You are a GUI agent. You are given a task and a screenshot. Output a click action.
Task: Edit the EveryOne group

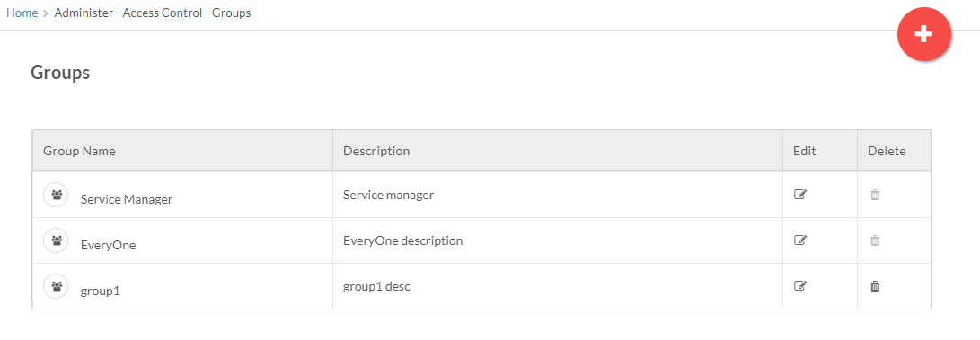coord(800,240)
